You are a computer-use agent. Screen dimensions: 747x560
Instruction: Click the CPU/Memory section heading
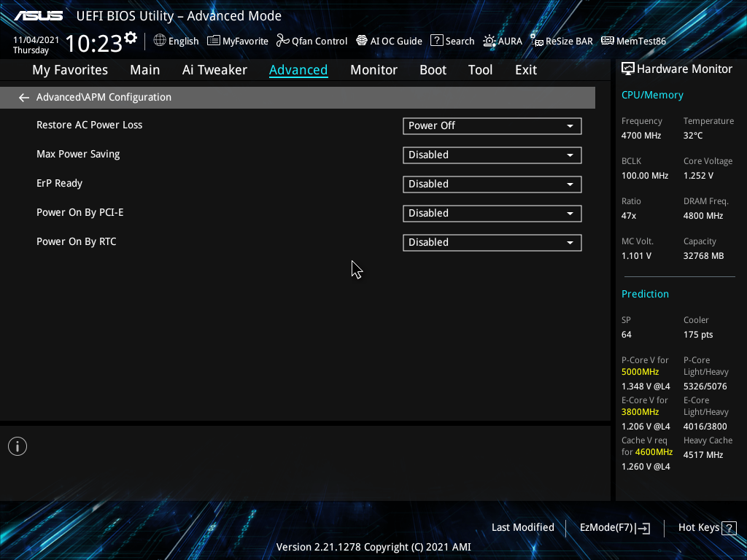[x=652, y=96]
